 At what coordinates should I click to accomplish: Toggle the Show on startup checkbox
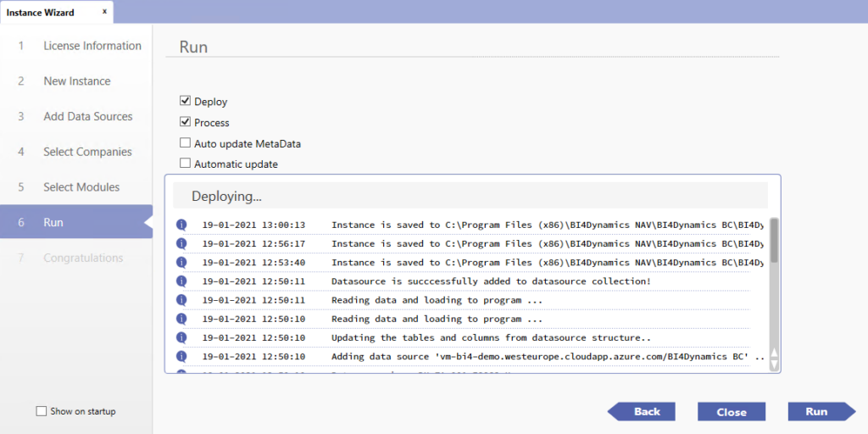(42, 411)
